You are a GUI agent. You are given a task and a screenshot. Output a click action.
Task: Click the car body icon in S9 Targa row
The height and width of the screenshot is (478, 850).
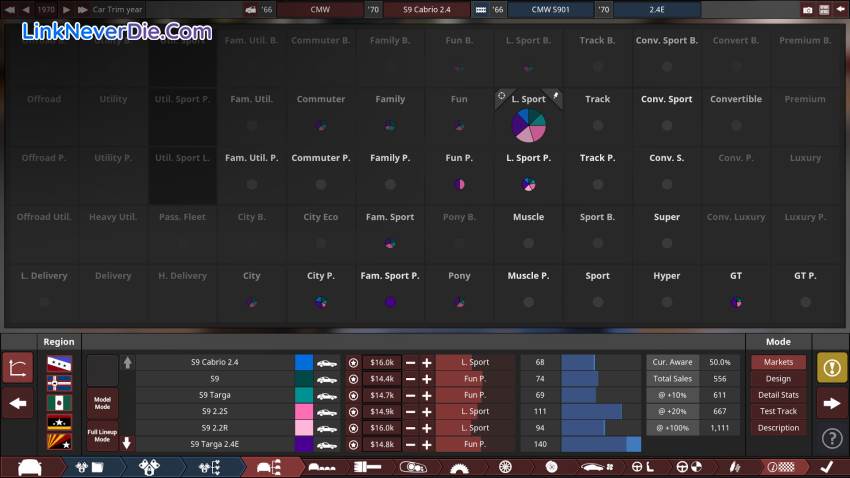[x=327, y=395]
